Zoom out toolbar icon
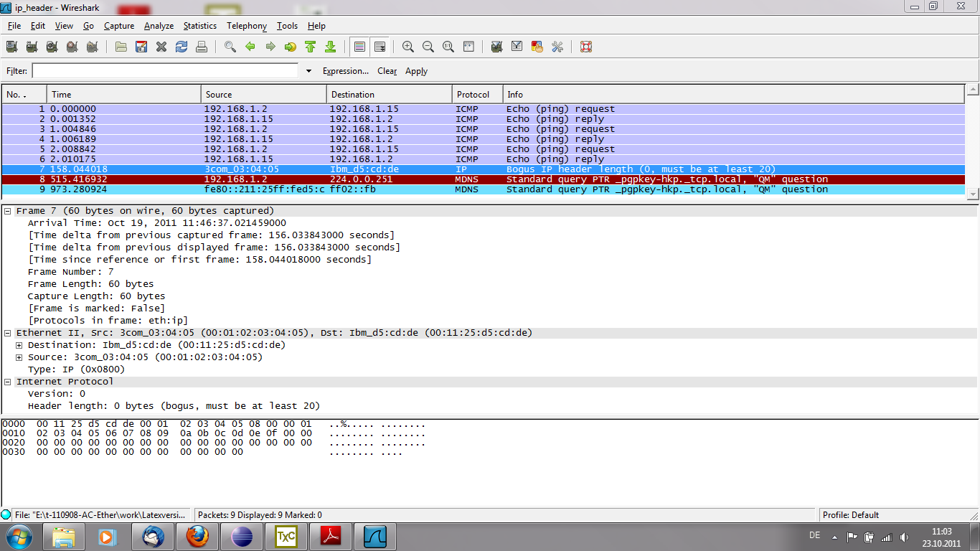The width and height of the screenshot is (980, 551). pyautogui.click(x=428, y=47)
